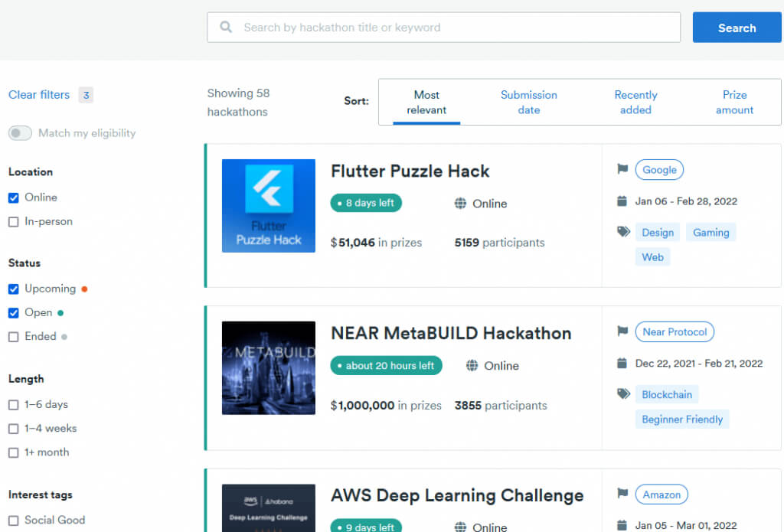The width and height of the screenshot is (784, 532).
Task: Click the flag icon beside Google
Action: (x=622, y=169)
